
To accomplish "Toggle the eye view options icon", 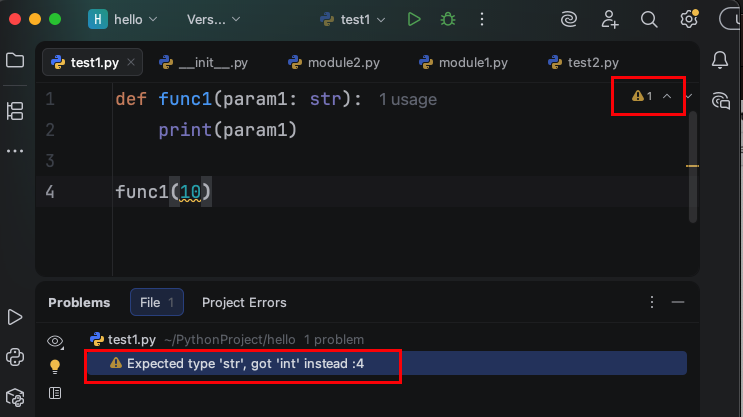I will coord(55,340).
